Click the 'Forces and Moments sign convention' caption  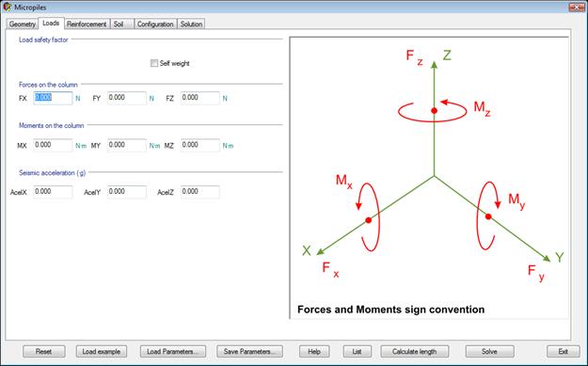coord(390,310)
